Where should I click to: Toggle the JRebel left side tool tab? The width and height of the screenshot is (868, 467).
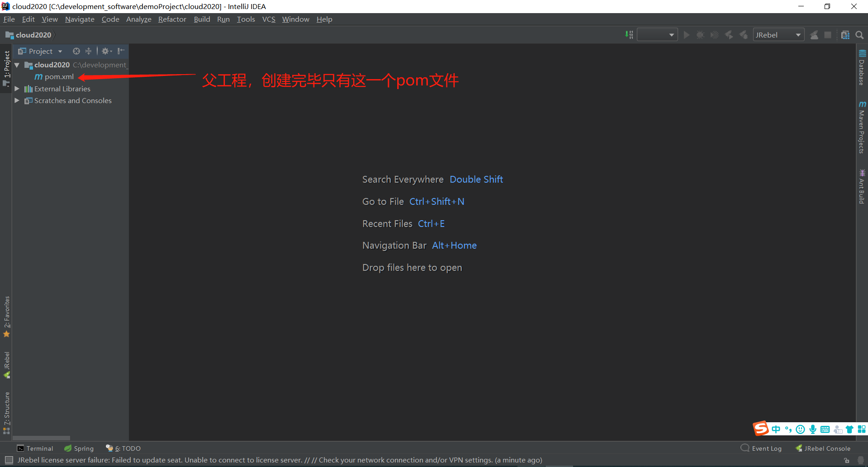pos(6,365)
